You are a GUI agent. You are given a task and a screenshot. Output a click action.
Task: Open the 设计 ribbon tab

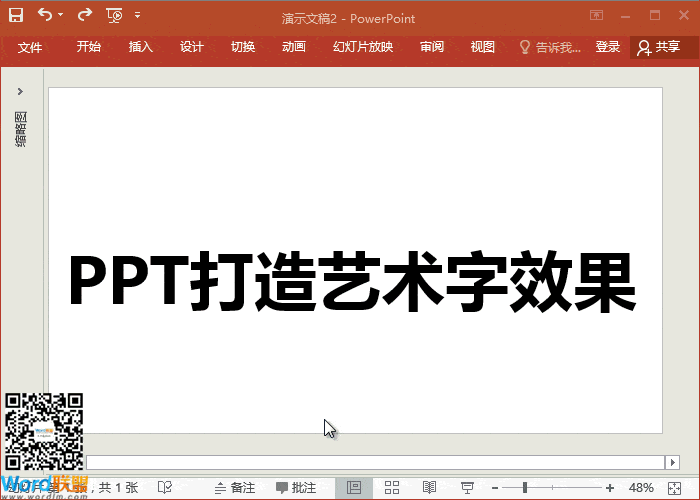pos(192,46)
